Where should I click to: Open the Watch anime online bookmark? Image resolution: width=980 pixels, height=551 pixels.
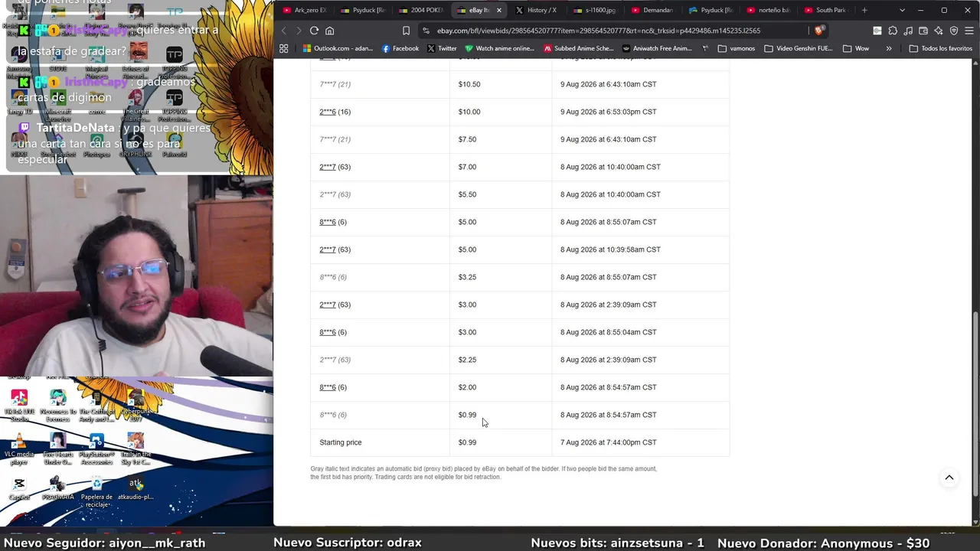[x=500, y=48]
